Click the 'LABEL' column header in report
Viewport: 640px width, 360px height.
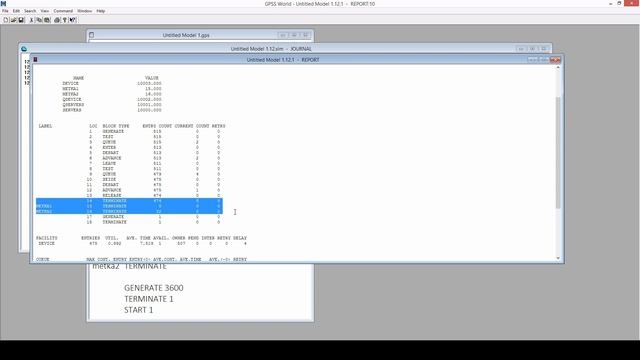[45, 126]
